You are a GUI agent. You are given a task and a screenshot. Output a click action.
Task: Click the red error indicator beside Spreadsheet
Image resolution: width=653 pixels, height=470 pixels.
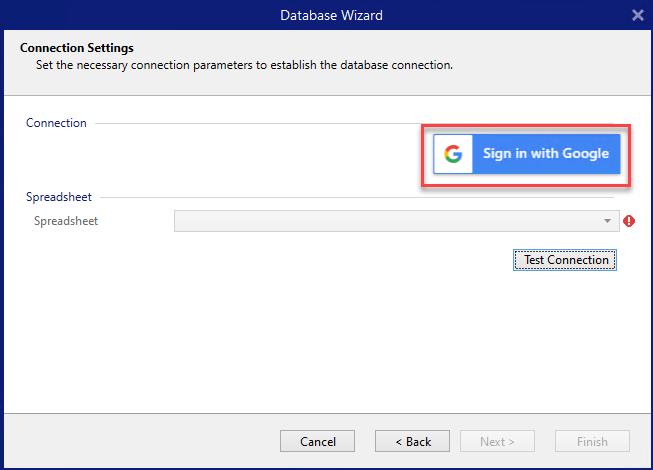629,221
